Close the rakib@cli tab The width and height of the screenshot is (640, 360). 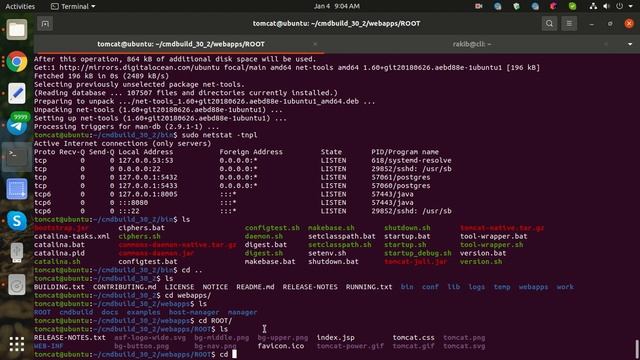pyautogui.click(x=605, y=44)
